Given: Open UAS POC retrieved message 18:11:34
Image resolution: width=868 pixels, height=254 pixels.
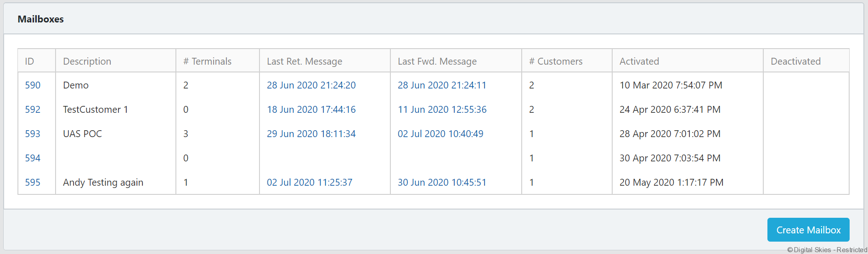Looking at the screenshot, I should (x=311, y=134).
